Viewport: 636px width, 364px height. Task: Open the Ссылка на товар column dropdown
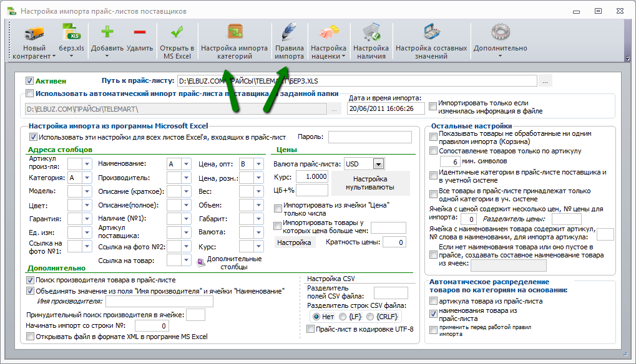tap(186, 260)
